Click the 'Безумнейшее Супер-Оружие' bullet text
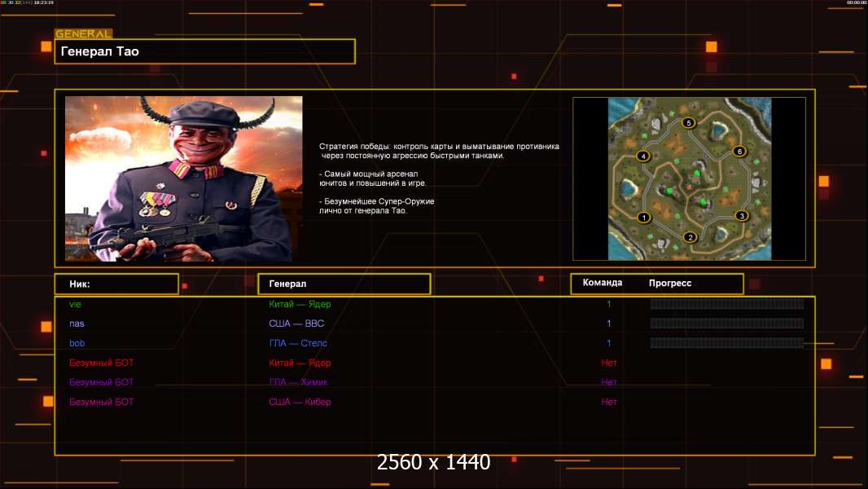The width and height of the screenshot is (868, 489). point(376,206)
